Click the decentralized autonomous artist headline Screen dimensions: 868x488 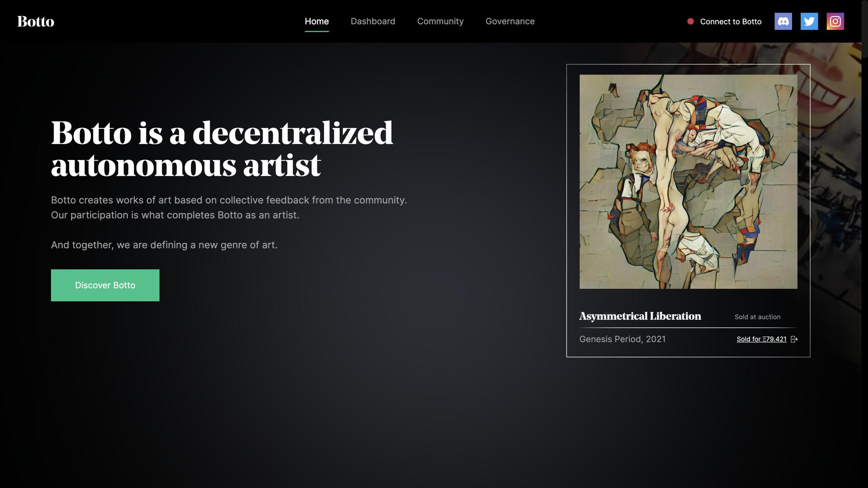pyautogui.click(x=222, y=149)
